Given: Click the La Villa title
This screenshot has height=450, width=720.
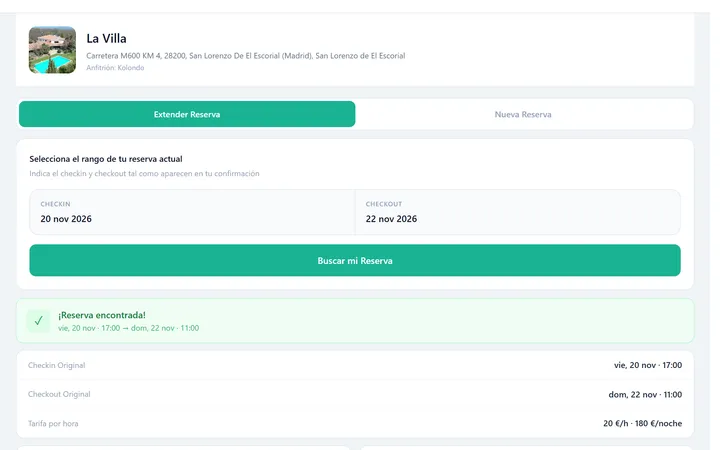Looking at the screenshot, I should coord(106,39).
